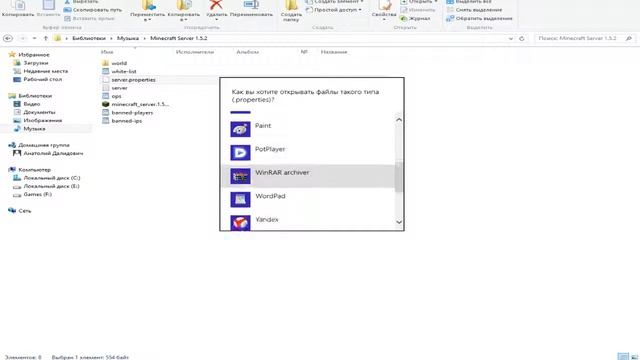The width and height of the screenshot is (640, 360).
Task: Open Домашняя группа in the sidebar
Action: 39,145
